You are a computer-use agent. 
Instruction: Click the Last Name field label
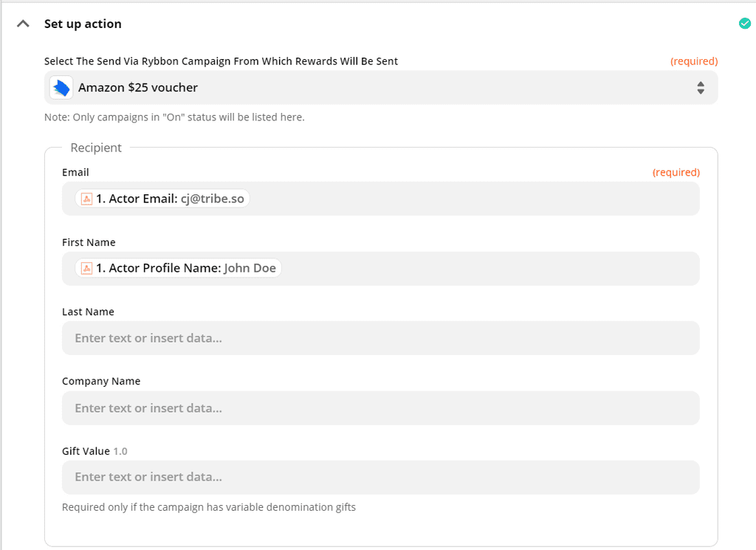(x=88, y=312)
